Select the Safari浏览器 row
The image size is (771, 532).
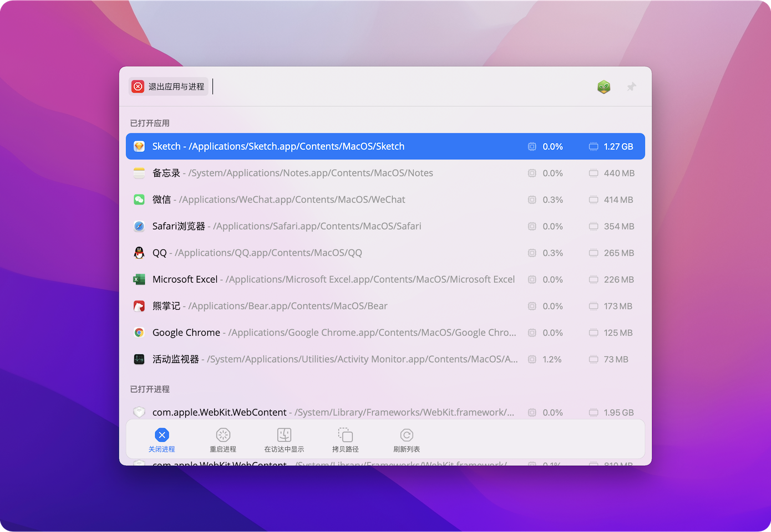(x=385, y=226)
